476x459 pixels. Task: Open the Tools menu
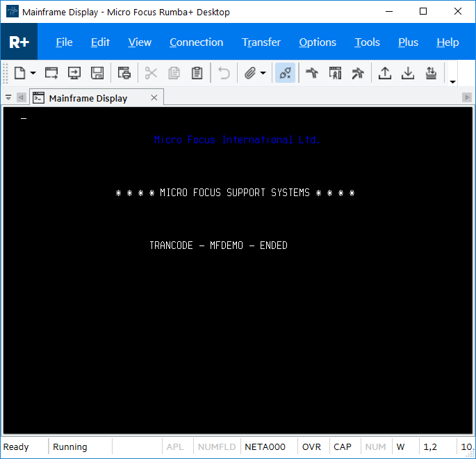367,42
